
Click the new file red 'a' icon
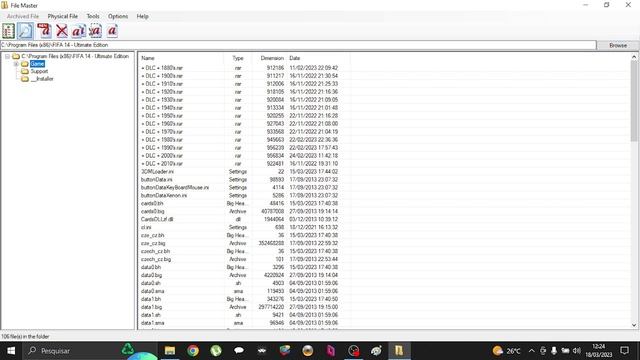pos(44,31)
